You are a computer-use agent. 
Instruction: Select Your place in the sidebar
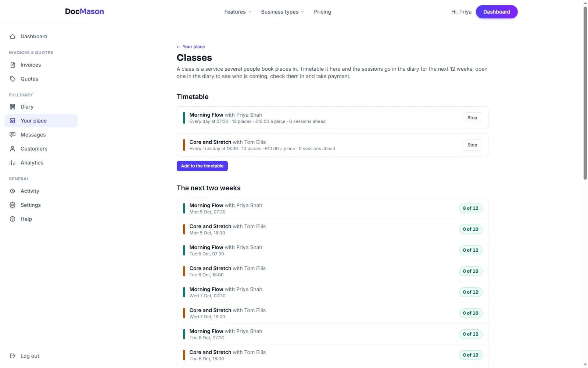(41, 121)
